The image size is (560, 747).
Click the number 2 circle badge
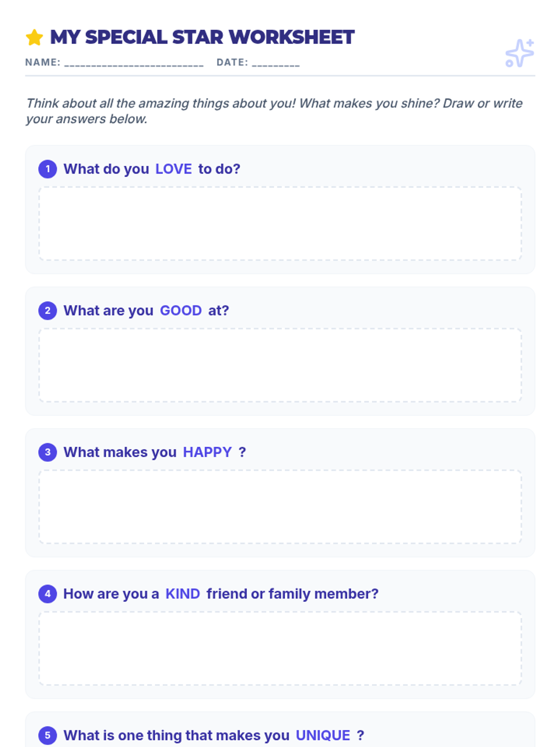coord(48,310)
